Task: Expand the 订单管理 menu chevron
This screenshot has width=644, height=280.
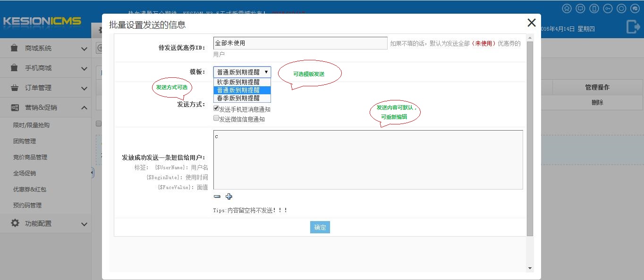Action: (x=84, y=88)
